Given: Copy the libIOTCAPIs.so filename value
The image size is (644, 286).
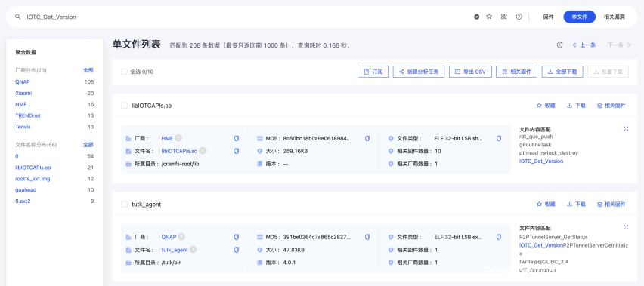Looking at the screenshot, I should click(237, 151).
